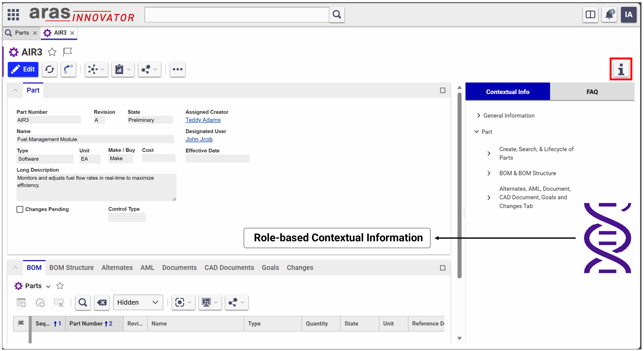Viewport: 644px width, 351px height.
Task: Select the Part form tab
Action: pos(33,90)
